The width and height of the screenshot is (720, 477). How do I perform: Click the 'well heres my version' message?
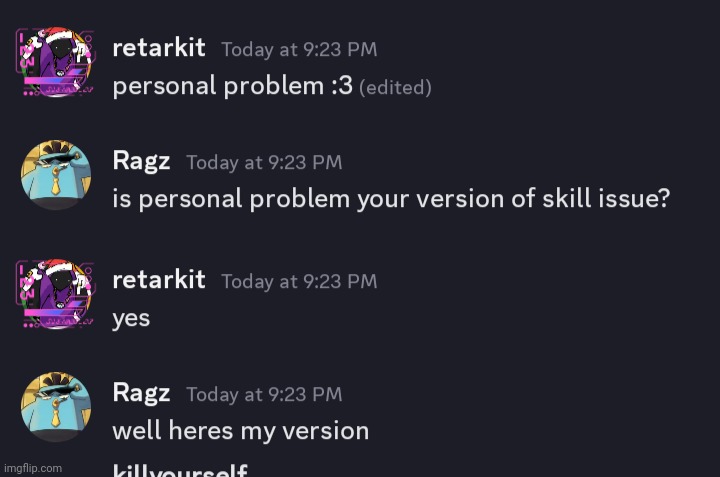(241, 431)
